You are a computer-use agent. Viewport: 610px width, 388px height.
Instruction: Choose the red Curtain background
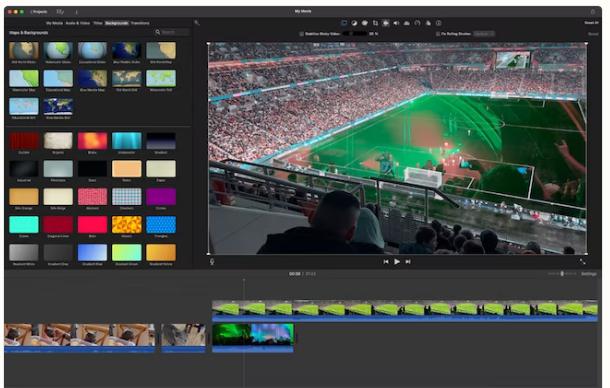tap(24, 140)
